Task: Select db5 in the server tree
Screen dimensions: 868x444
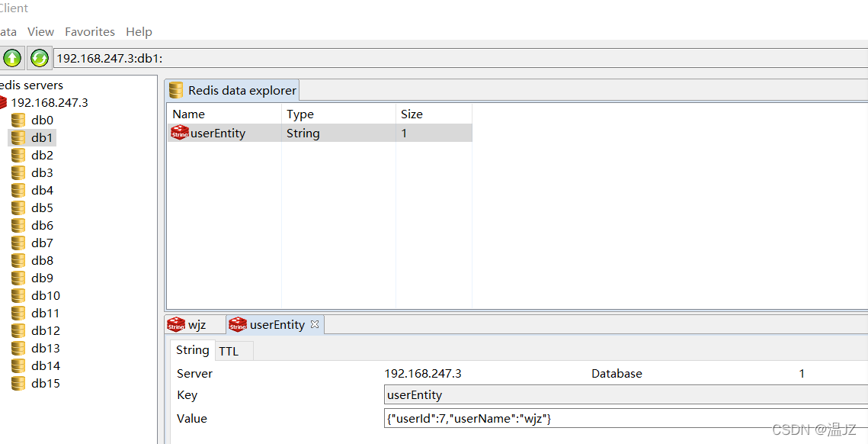Action: point(42,208)
